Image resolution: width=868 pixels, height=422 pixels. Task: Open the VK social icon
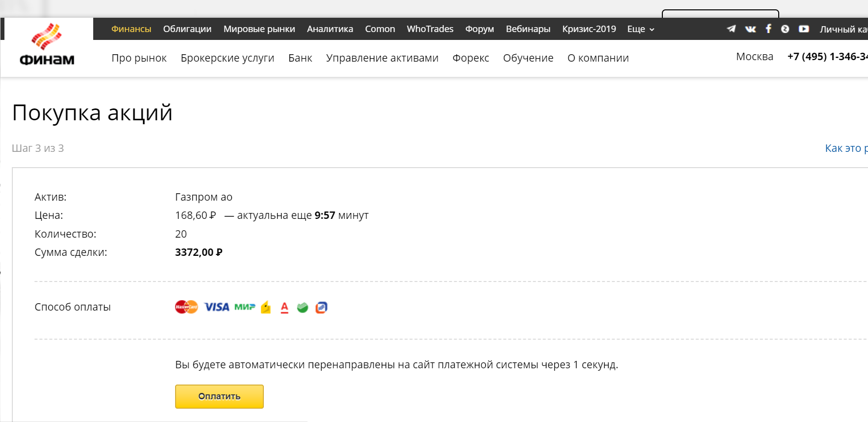click(751, 29)
